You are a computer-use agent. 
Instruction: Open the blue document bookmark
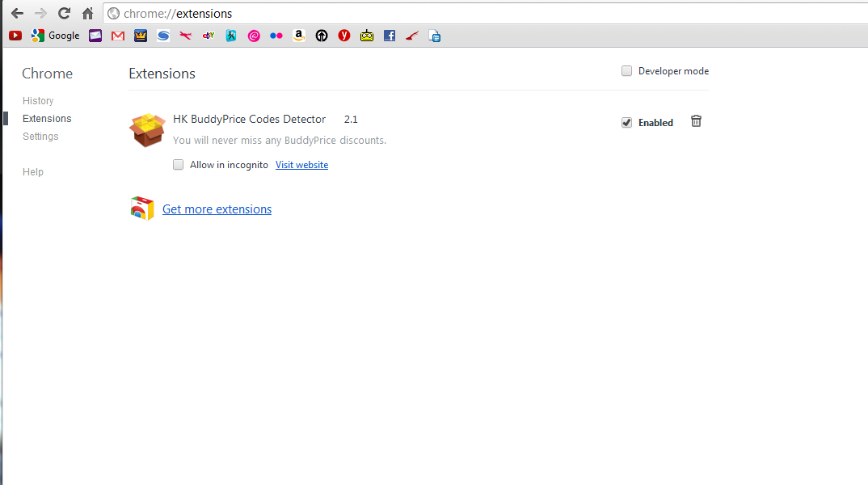(435, 36)
